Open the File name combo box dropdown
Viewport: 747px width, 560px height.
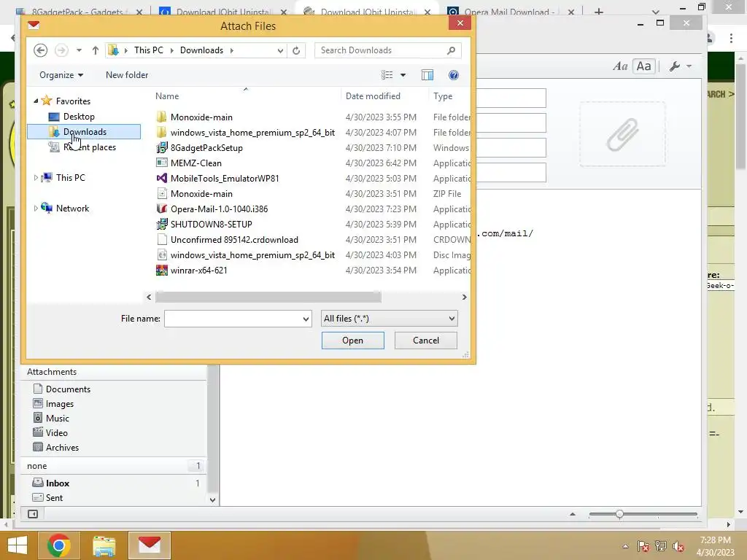[306, 319]
